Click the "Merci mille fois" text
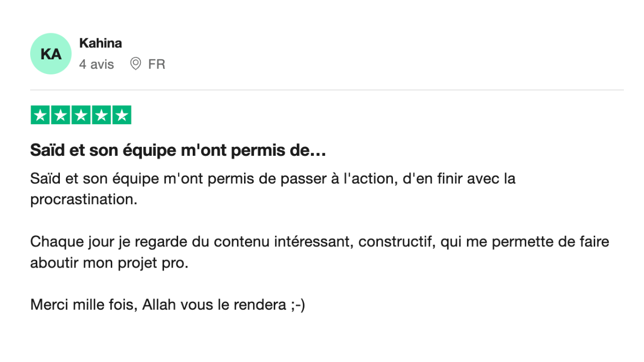This screenshot has height=362, width=644. tap(83, 305)
